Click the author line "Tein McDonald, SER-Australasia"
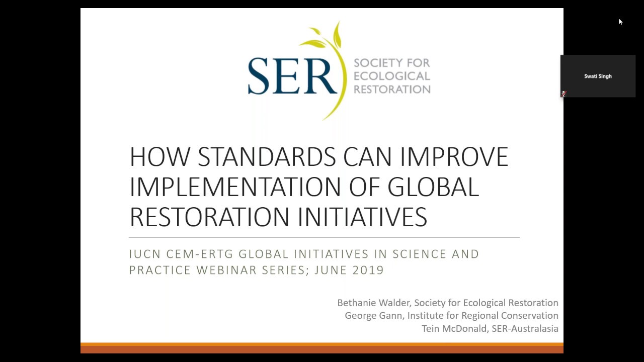 (490, 329)
